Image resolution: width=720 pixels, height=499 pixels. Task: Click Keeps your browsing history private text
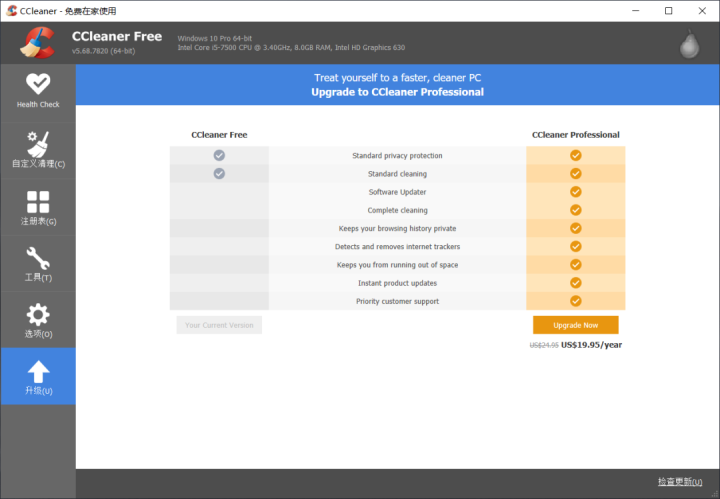click(397, 228)
